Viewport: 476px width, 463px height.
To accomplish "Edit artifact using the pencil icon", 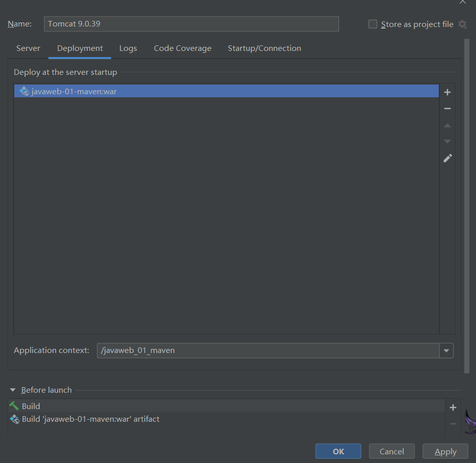I will pyautogui.click(x=447, y=158).
